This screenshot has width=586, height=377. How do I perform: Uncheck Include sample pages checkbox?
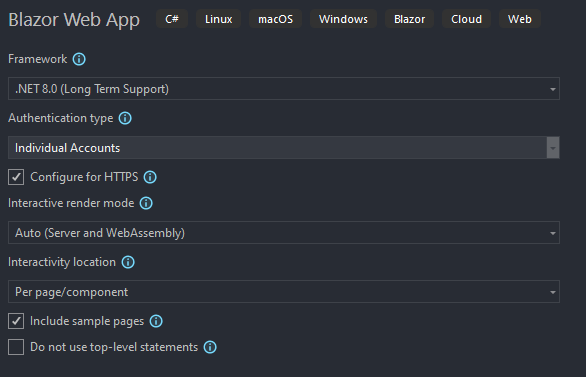16,321
